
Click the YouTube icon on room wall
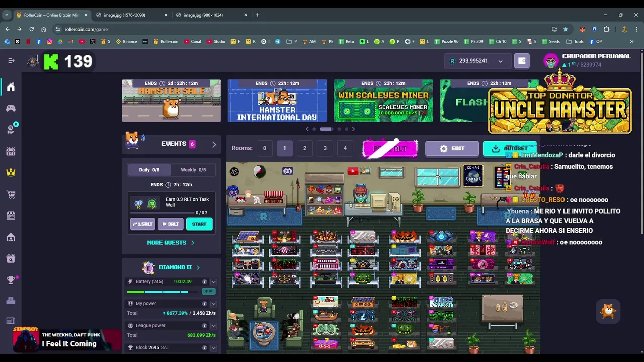click(x=352, y=171)
